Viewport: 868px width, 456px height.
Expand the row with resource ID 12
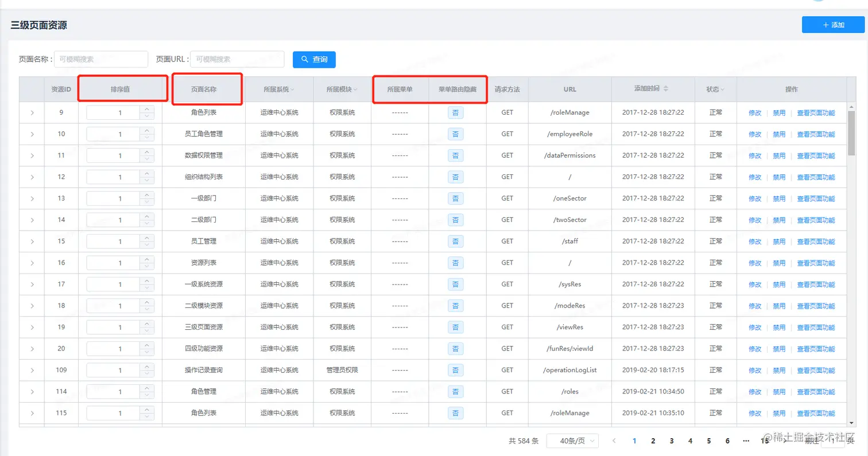[x=32, y=177]
